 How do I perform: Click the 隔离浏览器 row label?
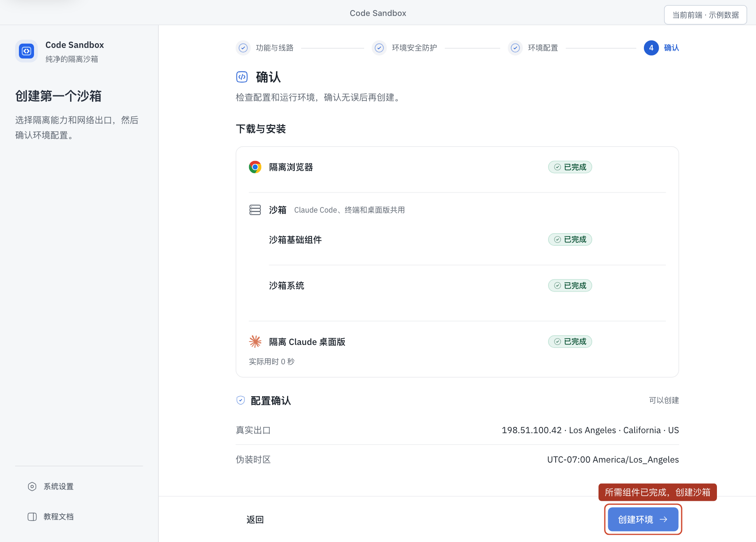pyautogui.click(x=291, y=167)
